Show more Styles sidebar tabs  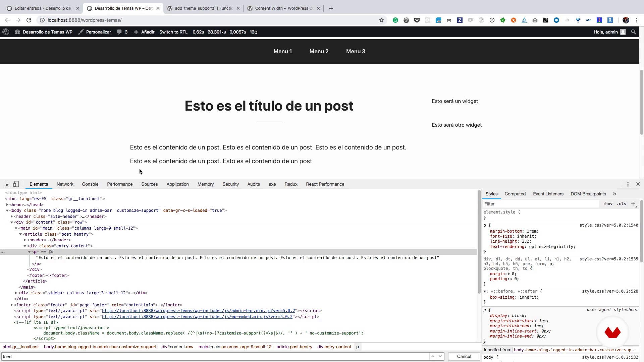tap(614, 194)
